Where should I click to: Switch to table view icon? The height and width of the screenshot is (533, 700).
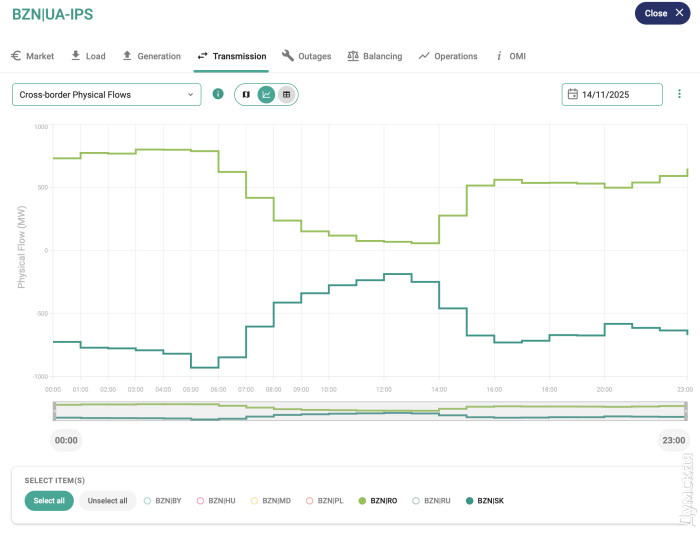point(286,94)
